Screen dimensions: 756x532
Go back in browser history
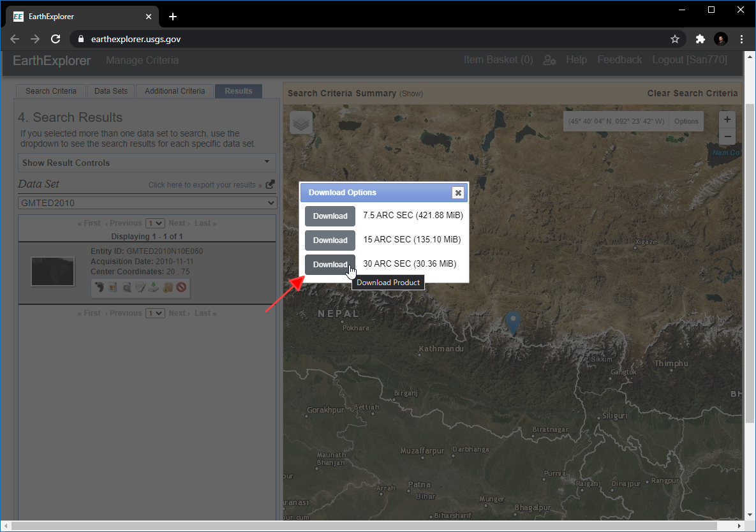15,39
